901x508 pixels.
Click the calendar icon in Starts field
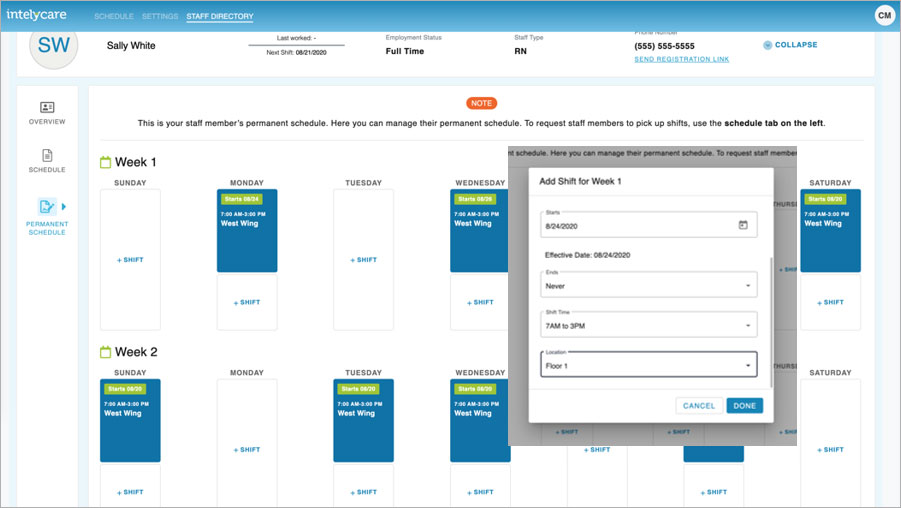(743, 225)
